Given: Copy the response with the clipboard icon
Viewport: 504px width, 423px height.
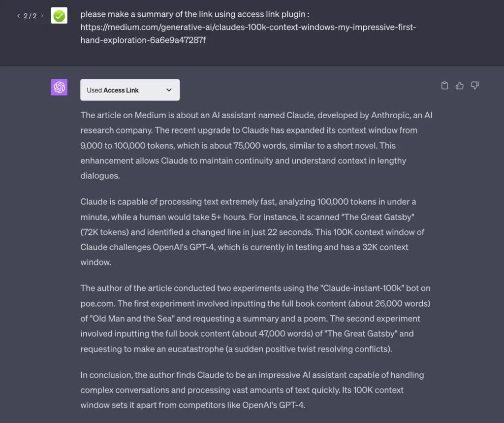Looking at the screenshot, I should click(444, 86).
